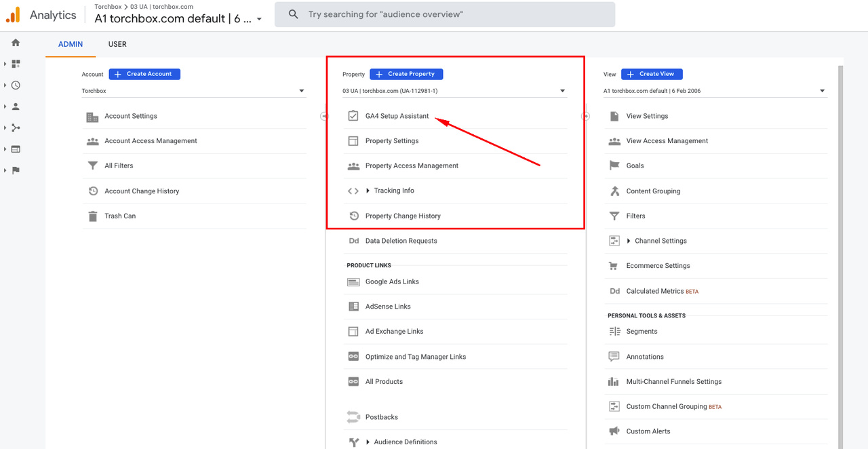
Task: Open the Realtime clock icon in sidebar
Action: (x=16, y=85)
